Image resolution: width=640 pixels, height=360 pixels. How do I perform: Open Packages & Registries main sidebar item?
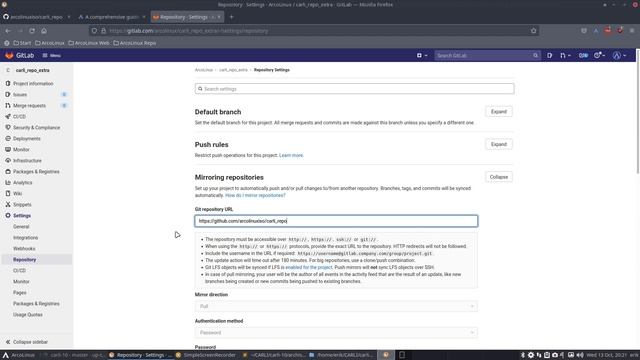pyautogui.click(x=37, y=172)
